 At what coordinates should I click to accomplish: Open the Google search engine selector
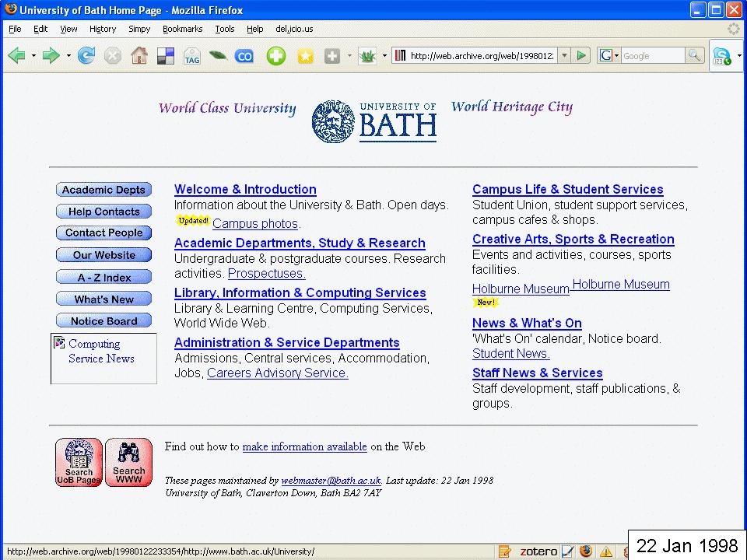coord(608,56)
